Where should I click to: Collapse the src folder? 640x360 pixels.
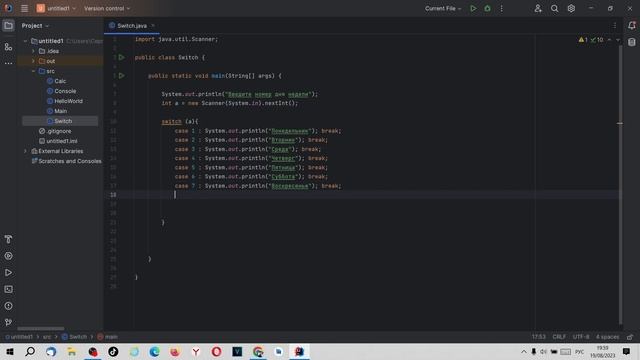tap(33, 71)
